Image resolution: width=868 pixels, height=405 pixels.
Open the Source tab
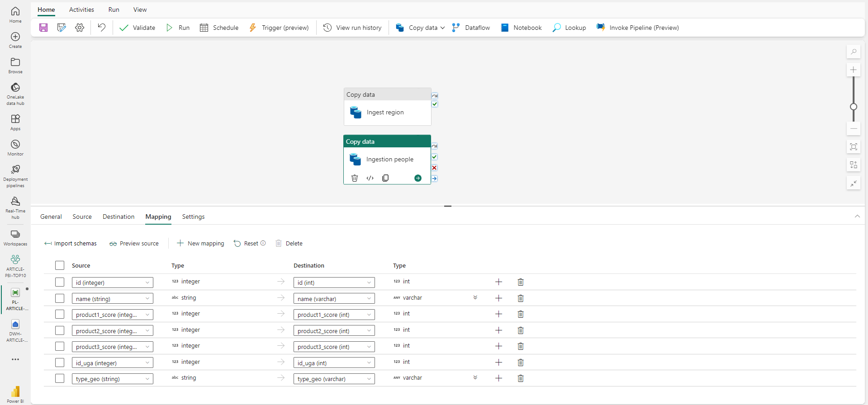tap(82, 217)
